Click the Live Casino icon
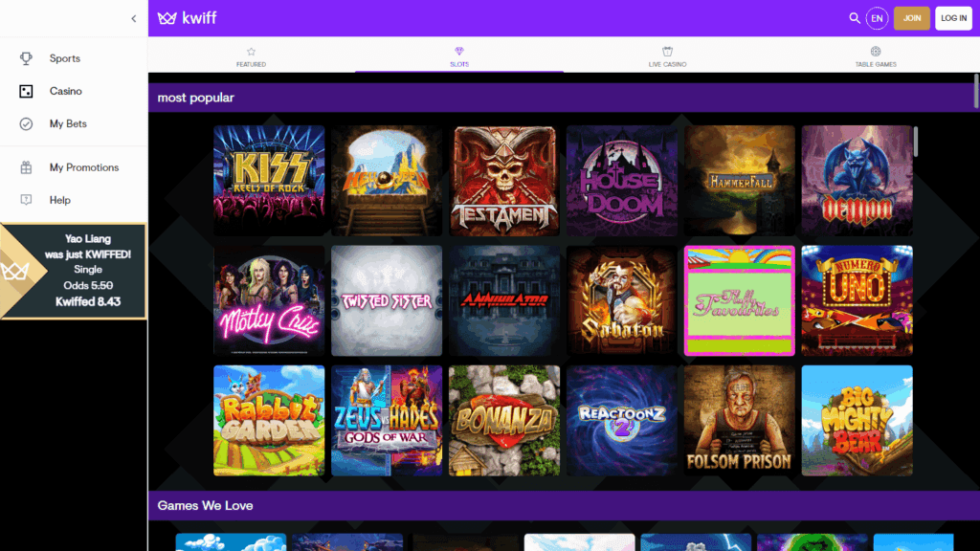980x551 pixels. (x=667, y=52)
